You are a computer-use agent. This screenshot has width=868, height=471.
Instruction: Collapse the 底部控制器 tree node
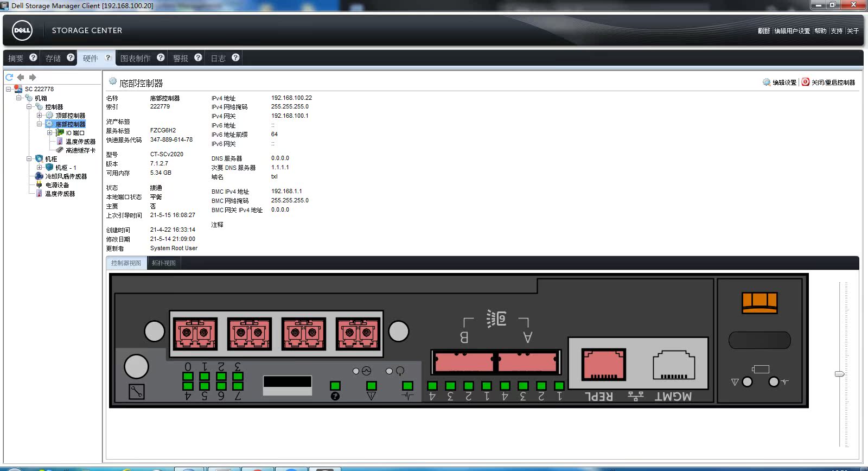[39, 124]
